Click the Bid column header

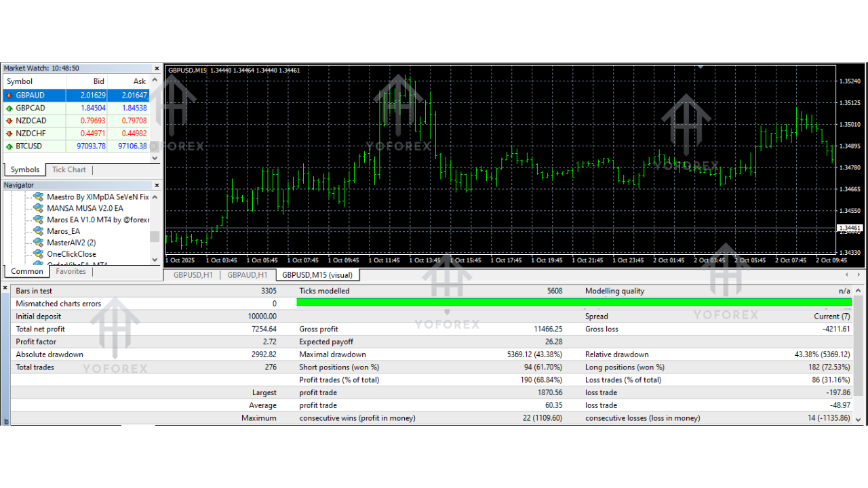pyautogui.click(x=99, y=81)
